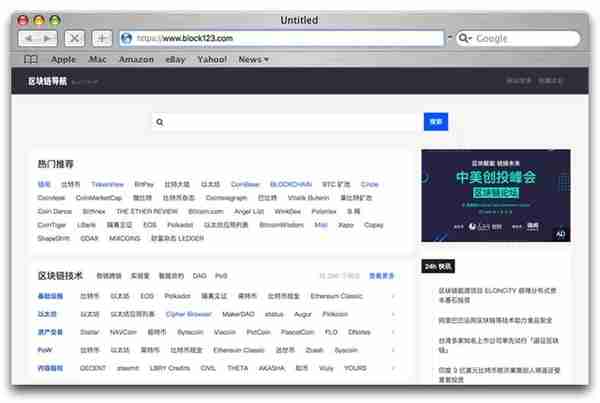The image size is (600, 403).
Task: Open the LBRY Credits link
Action: (x=170, y=368)
